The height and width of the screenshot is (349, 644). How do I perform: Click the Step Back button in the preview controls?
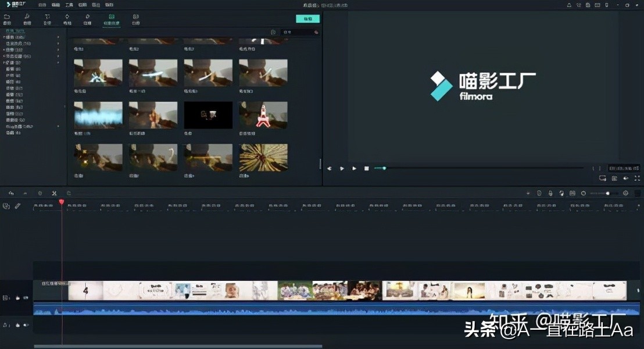[330, 169]
